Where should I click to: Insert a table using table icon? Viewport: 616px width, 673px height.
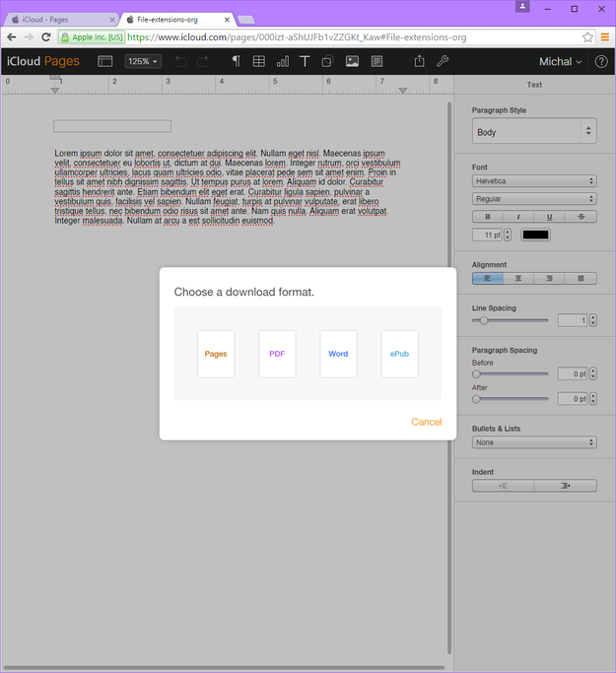(259, 61)
